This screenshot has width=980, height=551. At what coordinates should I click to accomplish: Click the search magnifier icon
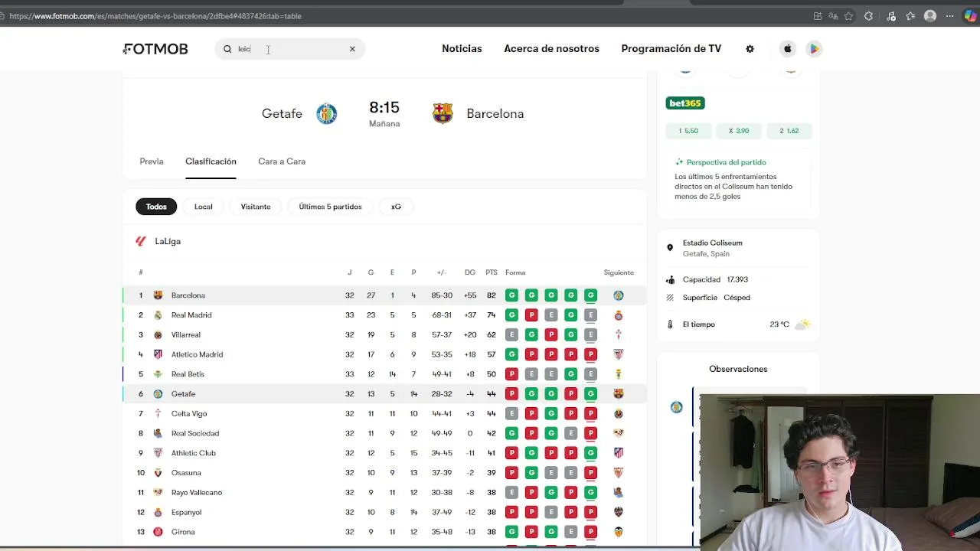tap(227, 49)
